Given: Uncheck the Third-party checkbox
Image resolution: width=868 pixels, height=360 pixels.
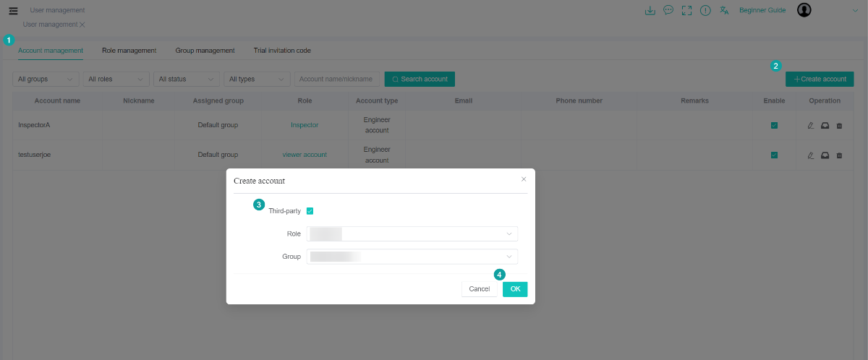Looking at the screenshot, I should coord(310,211).
